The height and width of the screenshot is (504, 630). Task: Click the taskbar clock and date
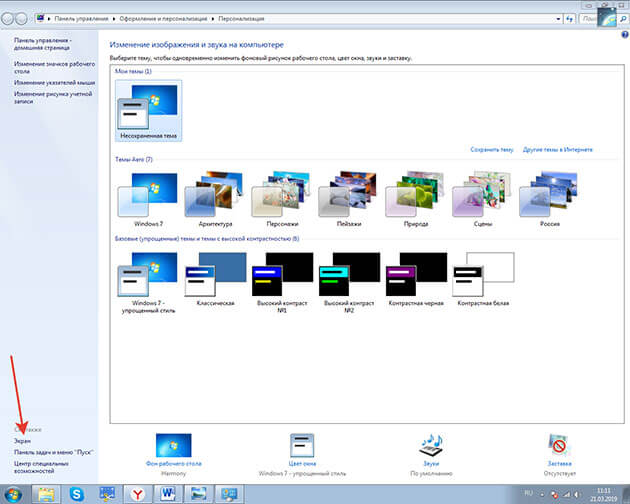[x=603, y=495]
